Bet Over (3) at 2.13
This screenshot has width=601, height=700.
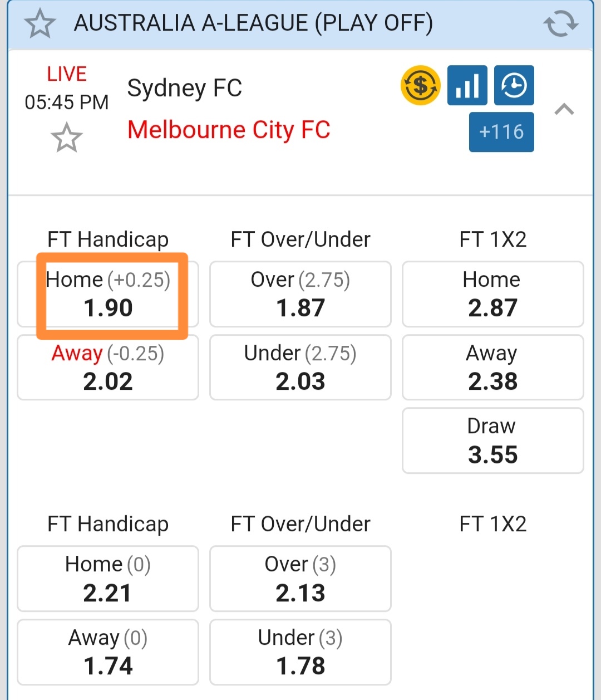point(300,579)
